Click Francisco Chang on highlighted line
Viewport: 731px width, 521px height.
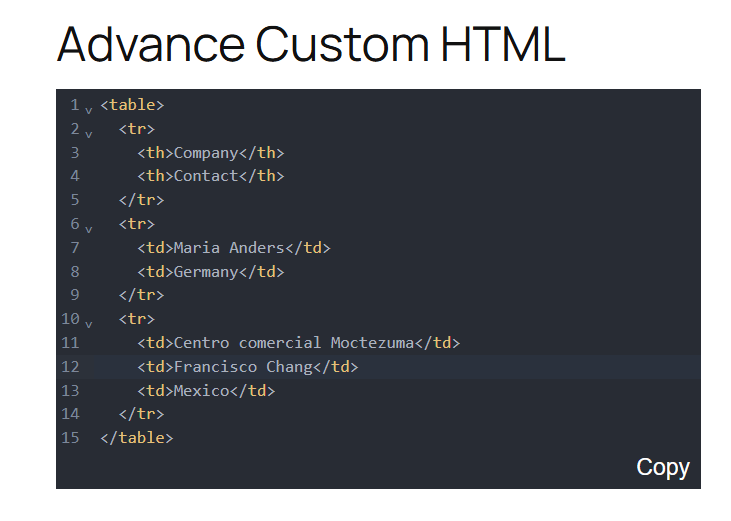(x=243, y=367)
